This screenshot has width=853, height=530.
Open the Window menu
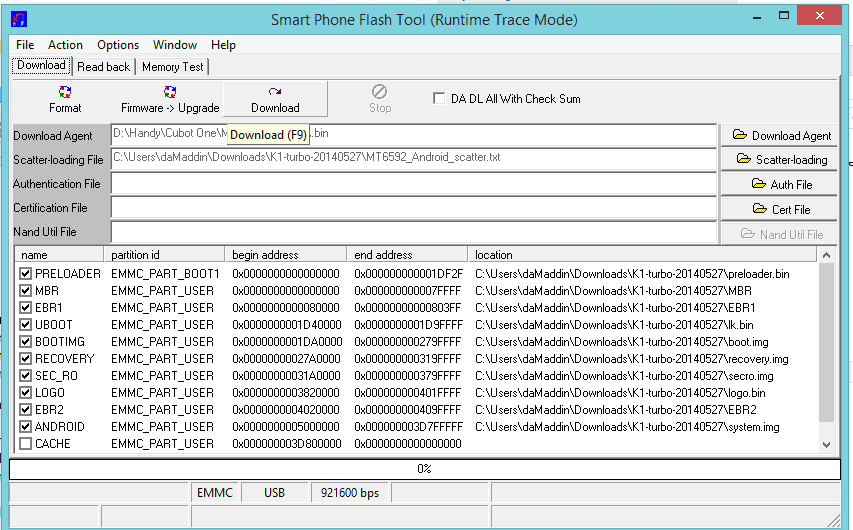175,45
